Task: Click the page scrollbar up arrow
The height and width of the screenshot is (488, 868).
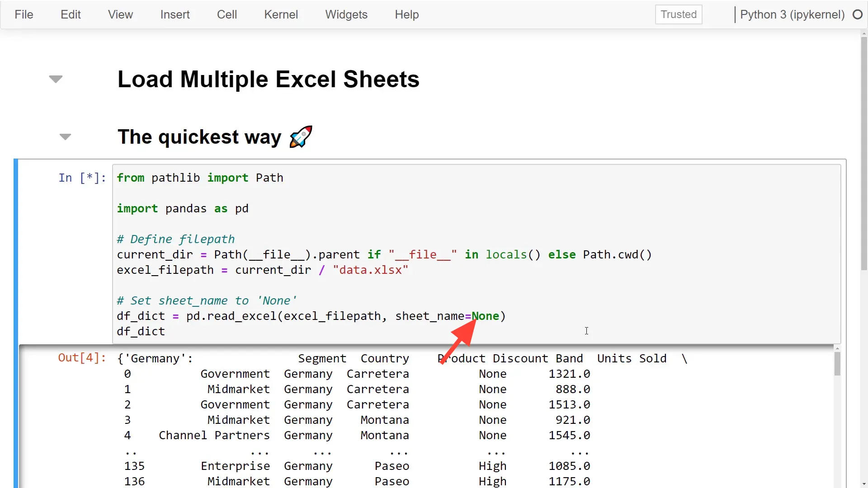Action: point(864,33)
